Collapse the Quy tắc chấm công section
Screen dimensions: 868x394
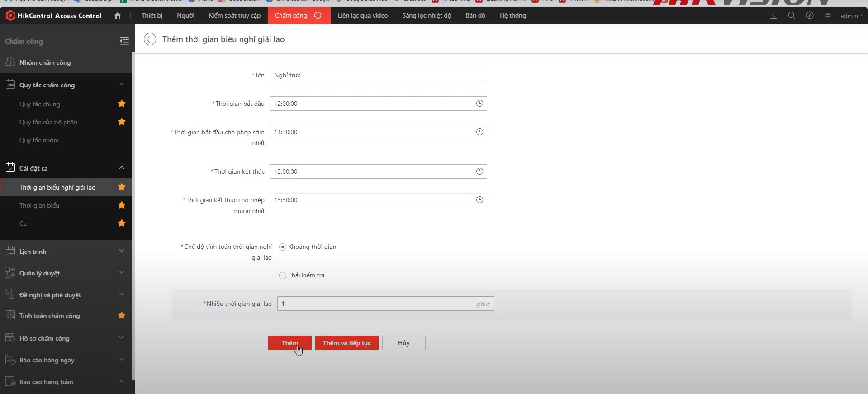[122, 85]
